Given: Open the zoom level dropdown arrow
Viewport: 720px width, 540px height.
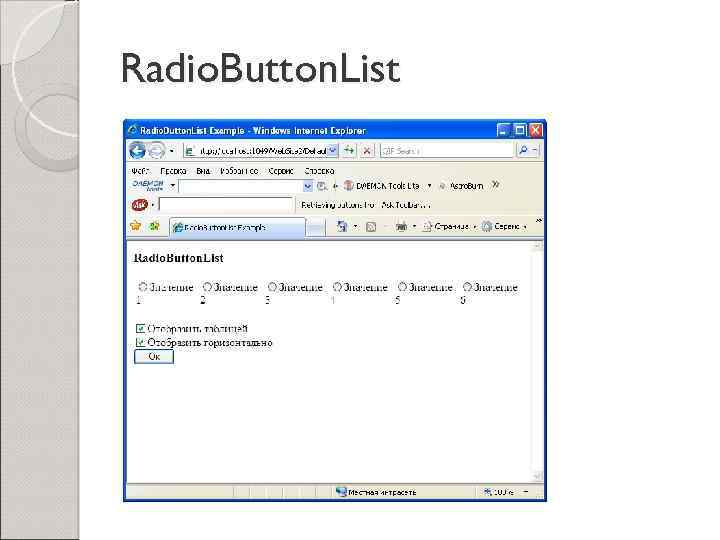Looking at the screenshot, I should coord(526,492).
